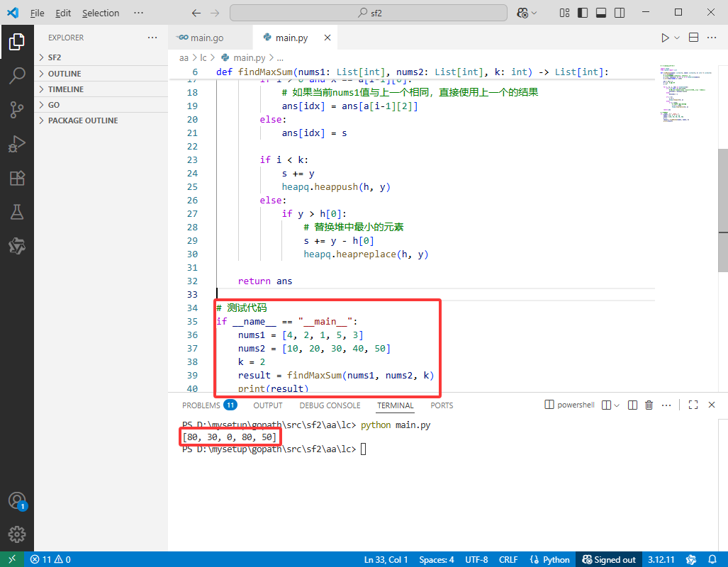Change CRLF end of line sequence
This screenshot has height=567, width=728.
[508, 560]
